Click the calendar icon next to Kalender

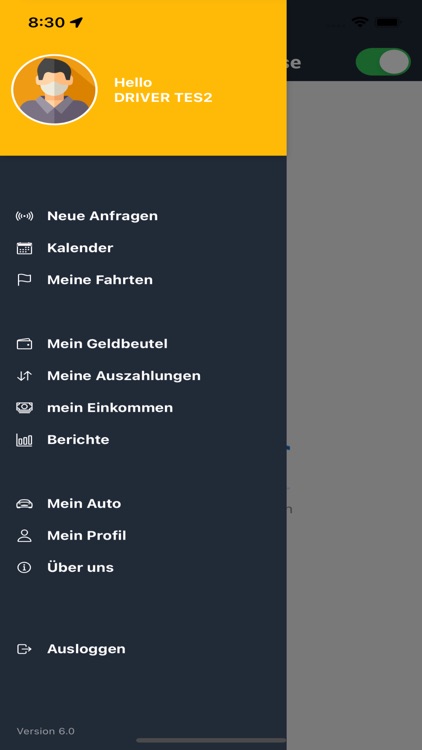[24, 248]
